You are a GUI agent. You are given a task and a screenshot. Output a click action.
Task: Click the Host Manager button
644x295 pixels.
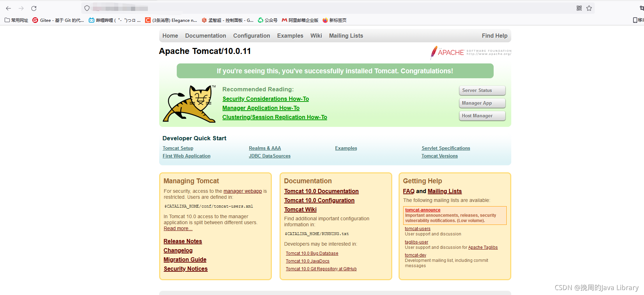point(482,116)
